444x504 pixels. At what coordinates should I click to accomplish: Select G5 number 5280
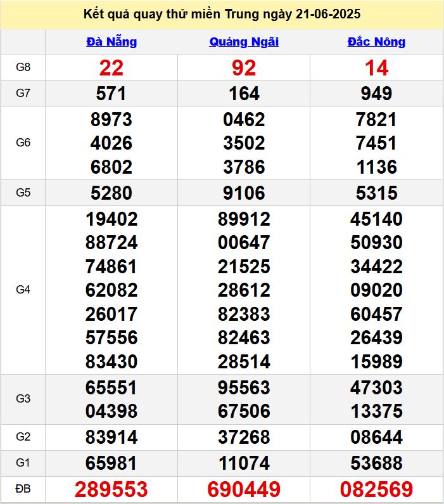(111, 193)
